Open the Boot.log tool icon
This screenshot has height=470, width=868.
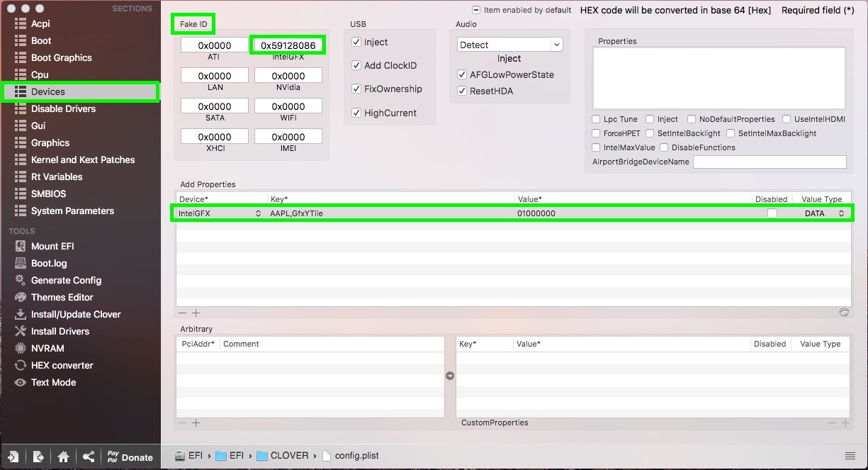coord(20,263)
